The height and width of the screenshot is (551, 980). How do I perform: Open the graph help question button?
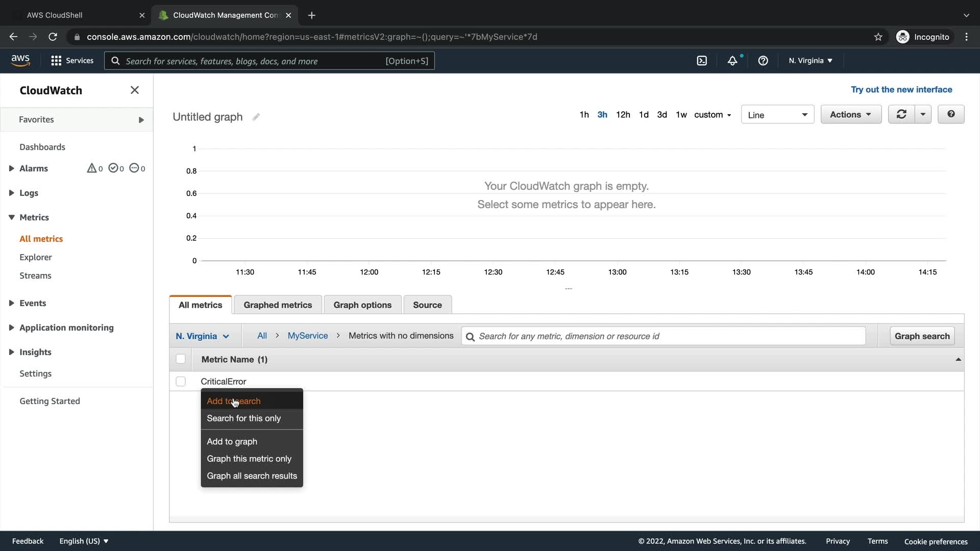pyautogui.click(x=951, y=114)
